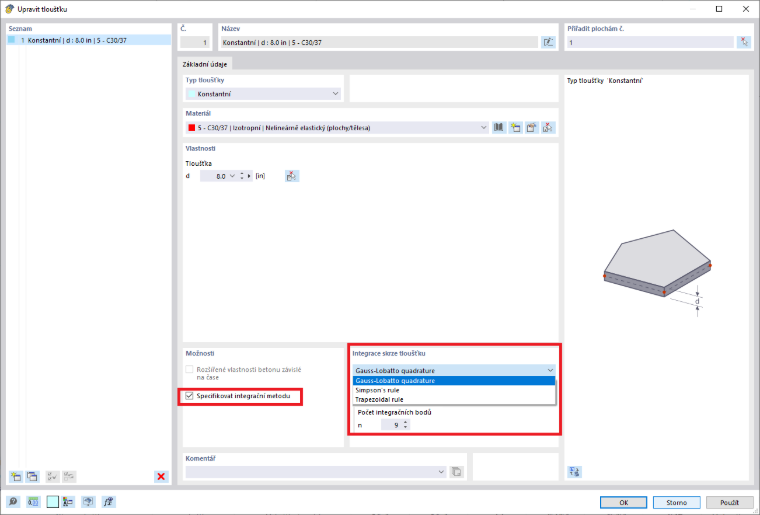Confirm with the OK button
This screenshot has width=760, height=515.
[x=623, y=502]
